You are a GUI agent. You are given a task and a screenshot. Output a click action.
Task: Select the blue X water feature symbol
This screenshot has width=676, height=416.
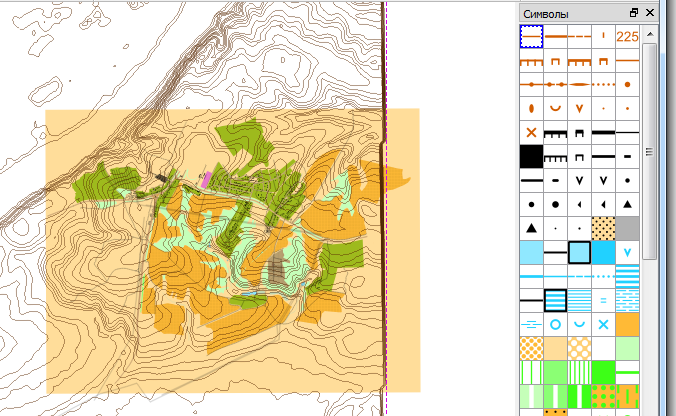[x=603, y=324]
